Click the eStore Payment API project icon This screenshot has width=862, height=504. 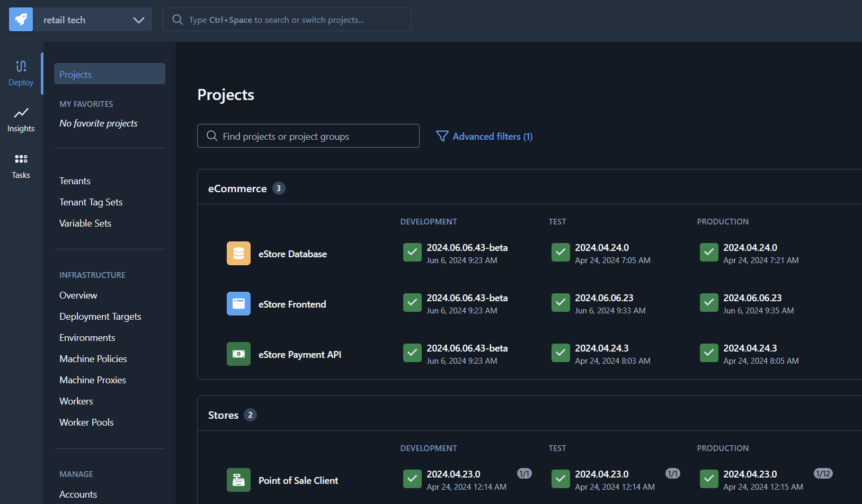pyautogui.click(x=238, y=354)
